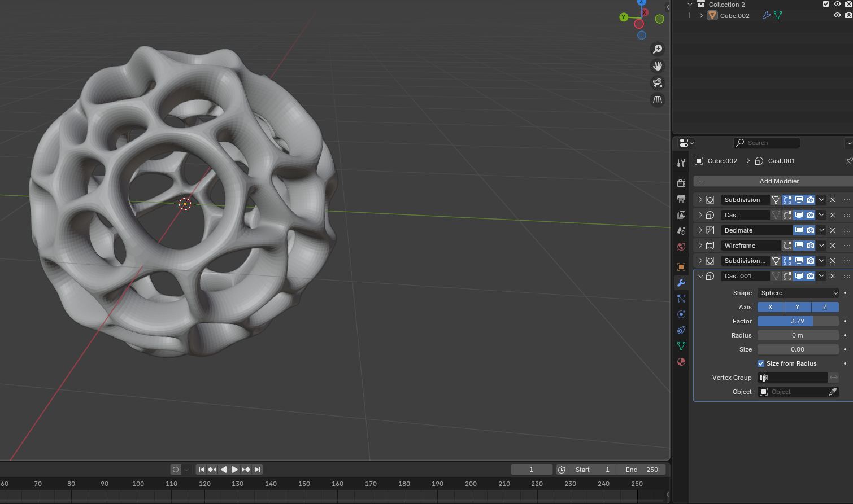853x504 pixels.
Task: Expand Cube.002 in the outliner
Action: 701,16
